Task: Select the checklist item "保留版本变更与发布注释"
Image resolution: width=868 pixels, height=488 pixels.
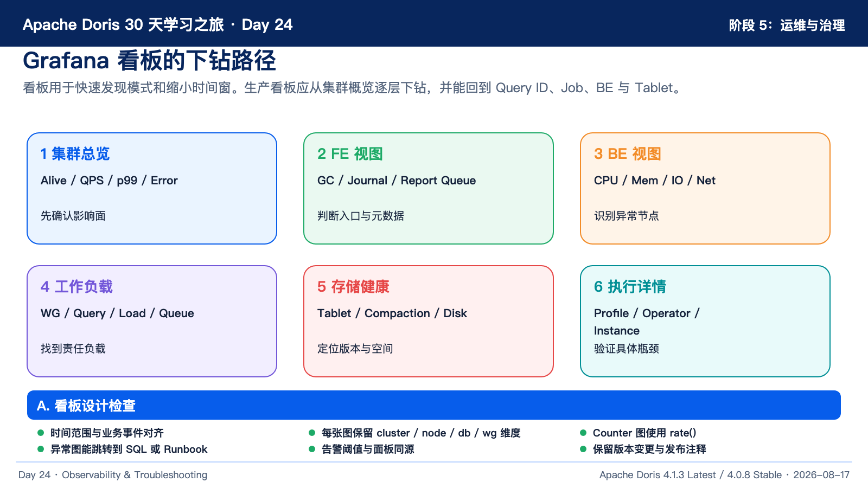Action: pyautogui.click(x=649, y=449)
